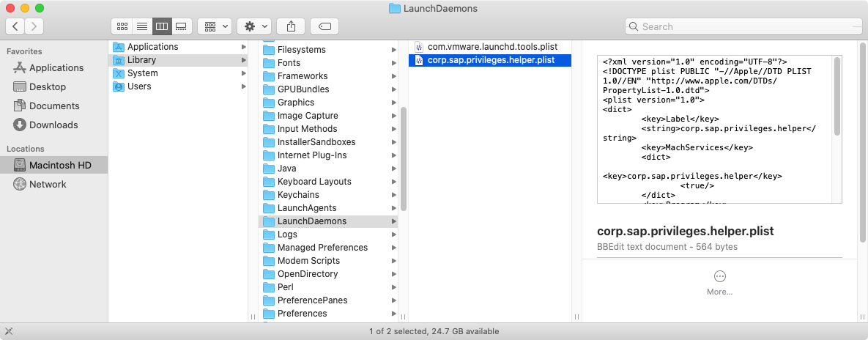Screen dimensions: 868x340
Task: Select Macintosh HD in the sidebar
Action: click(x=53, y=165)
